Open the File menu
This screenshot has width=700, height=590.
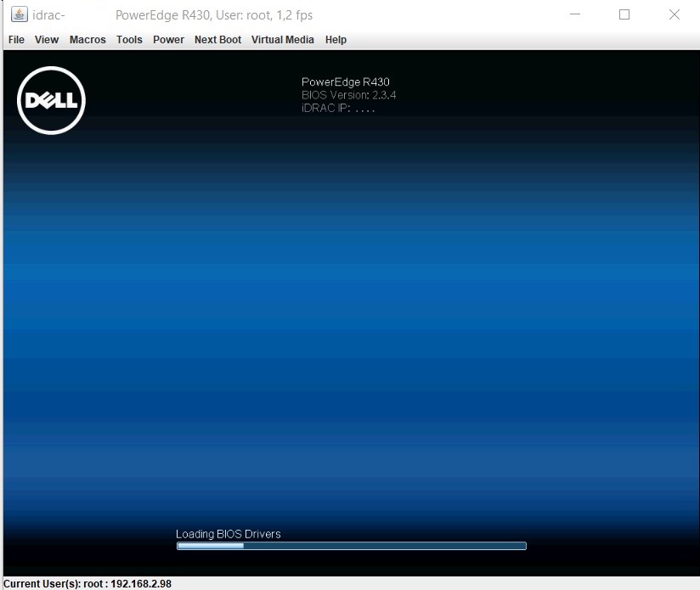[x=16, y=40]
